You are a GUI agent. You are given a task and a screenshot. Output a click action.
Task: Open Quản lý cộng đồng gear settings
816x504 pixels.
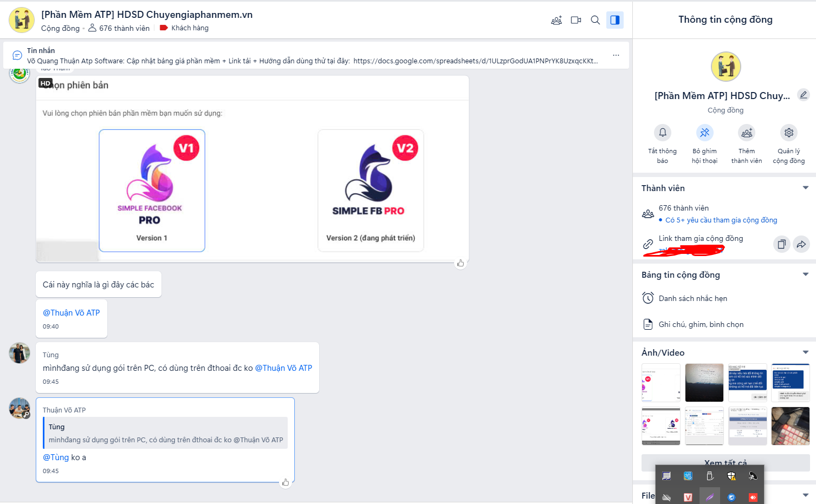pos(789,133)
